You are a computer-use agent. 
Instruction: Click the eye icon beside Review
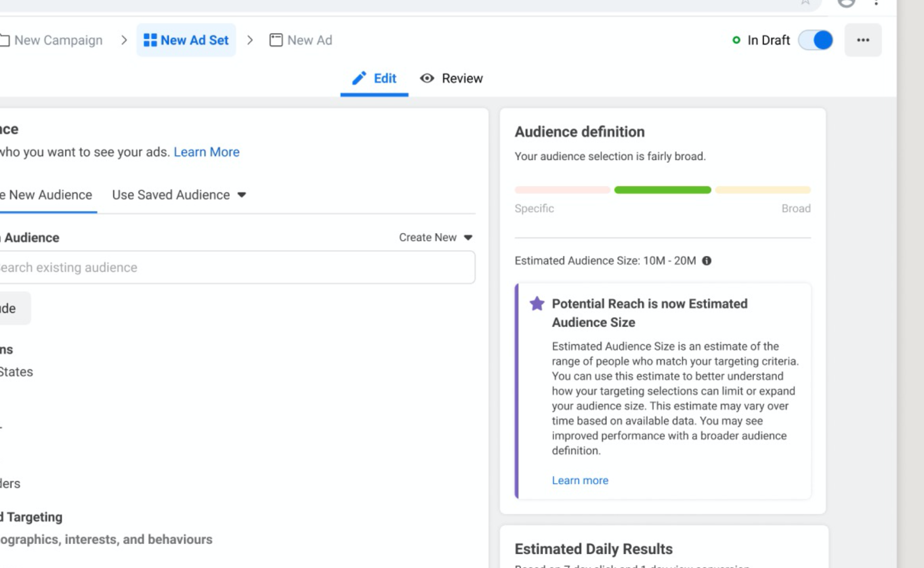point(427,78)
